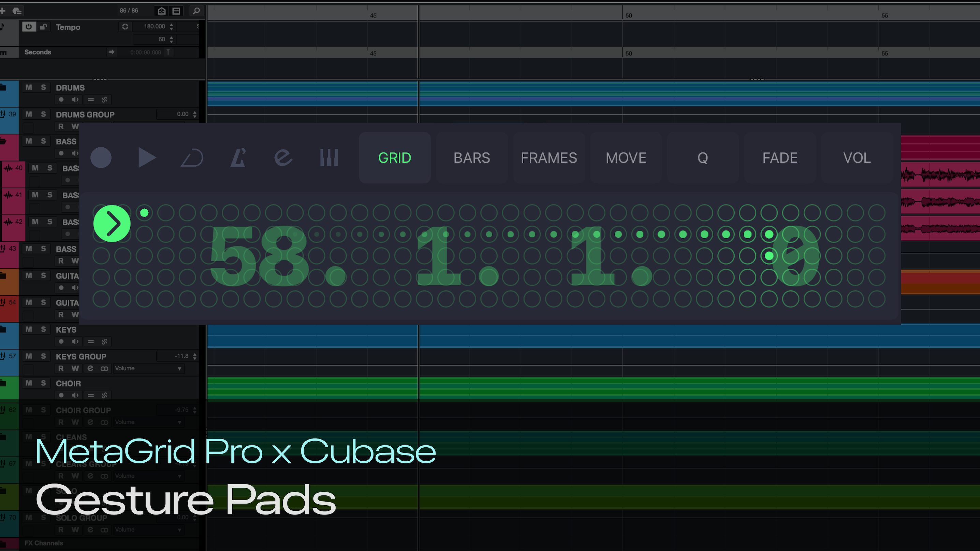The height and width of the screenshot is (551, 980).
Task: Open channel settings with the 'e' icon
Action: (x=283, y=158)
